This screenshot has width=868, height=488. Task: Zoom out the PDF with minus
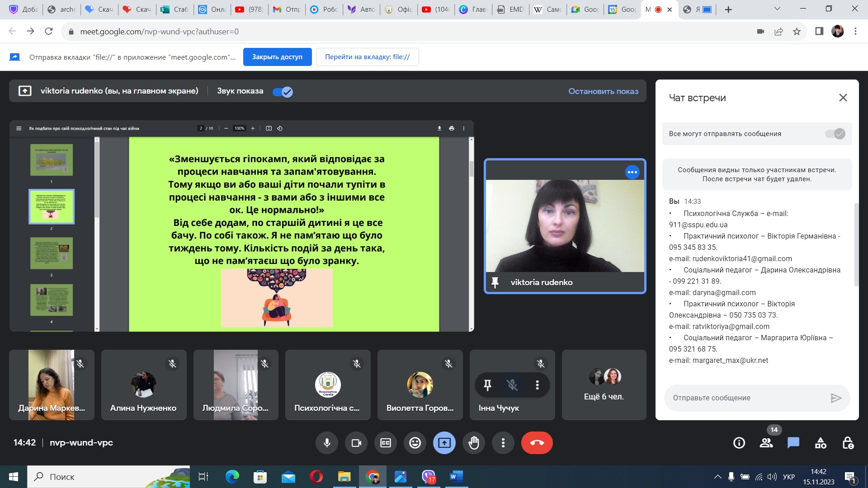(226, 128)
